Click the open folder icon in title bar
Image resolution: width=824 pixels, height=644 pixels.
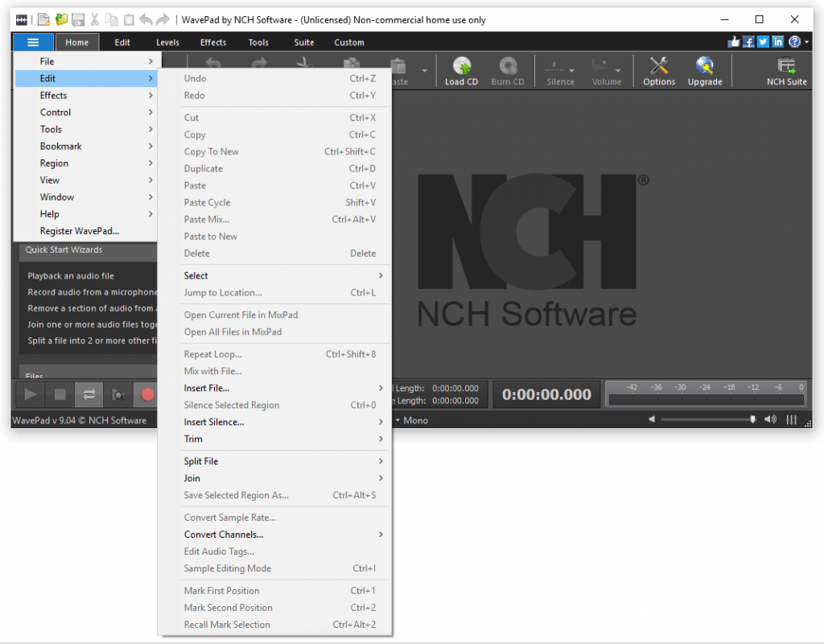coord(61,20)
